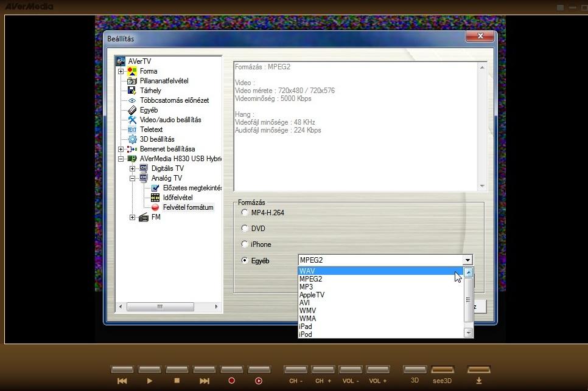Open the Többcsatornás előnézet item

coord(174,100)
